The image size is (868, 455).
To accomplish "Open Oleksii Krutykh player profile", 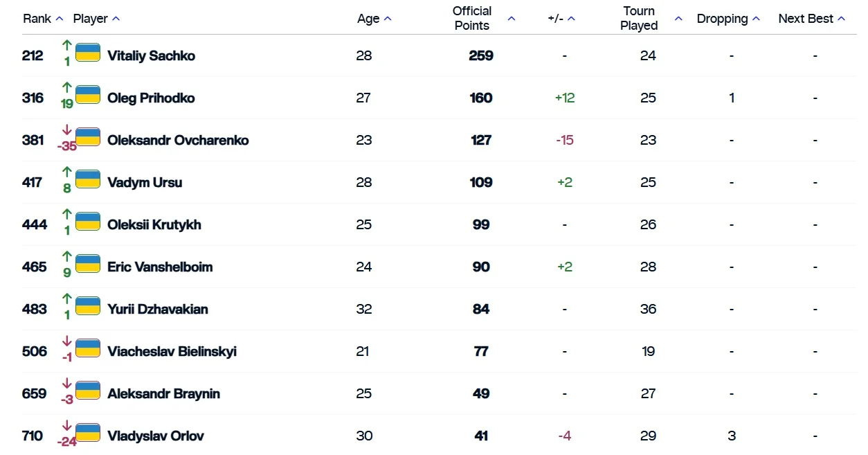I will coord(154,224).
